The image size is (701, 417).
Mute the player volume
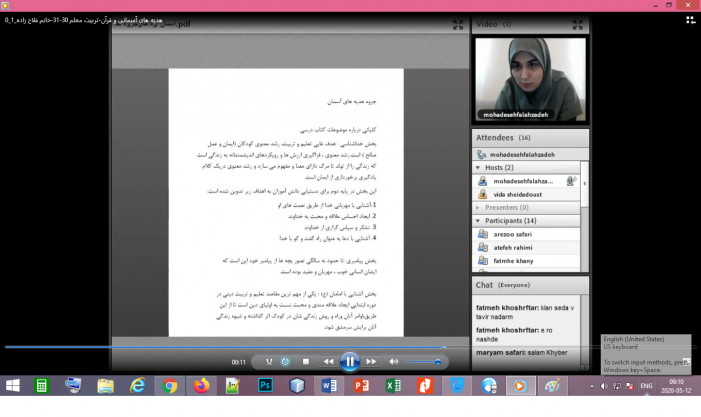[393, 362]
